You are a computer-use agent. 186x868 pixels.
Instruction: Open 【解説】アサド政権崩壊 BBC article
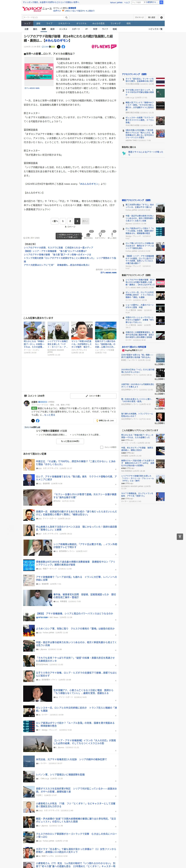(x=75, y=614)
